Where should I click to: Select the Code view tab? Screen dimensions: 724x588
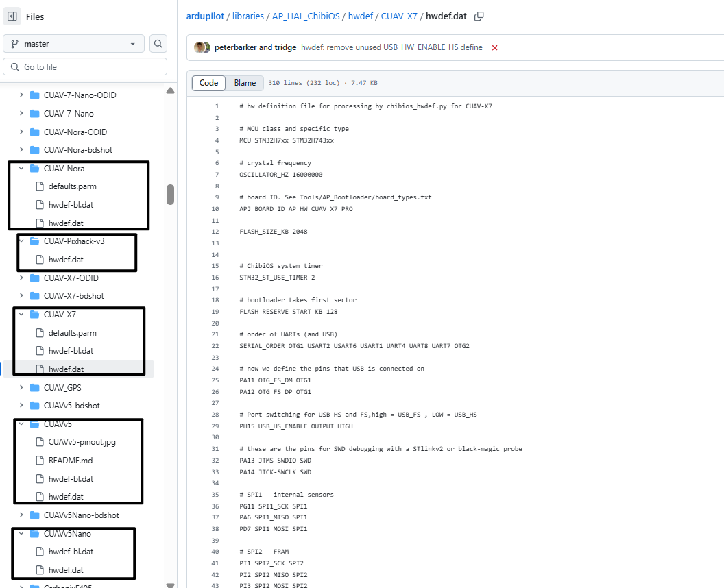click(208, 83)
